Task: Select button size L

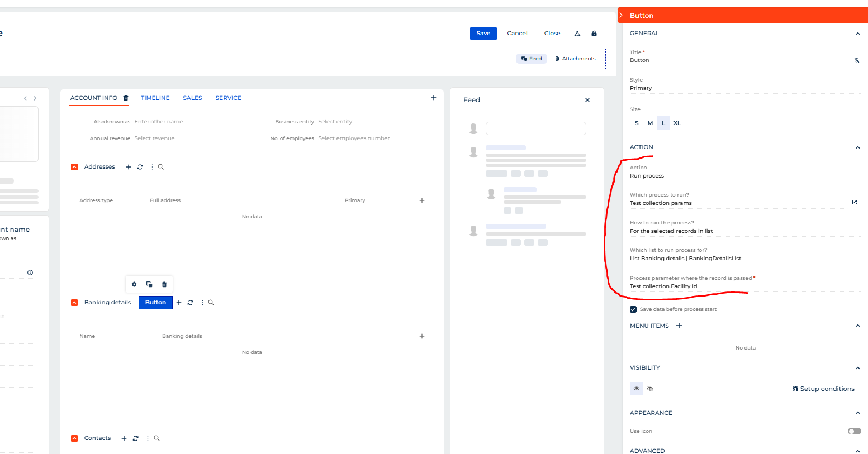Action: point(663,123)
